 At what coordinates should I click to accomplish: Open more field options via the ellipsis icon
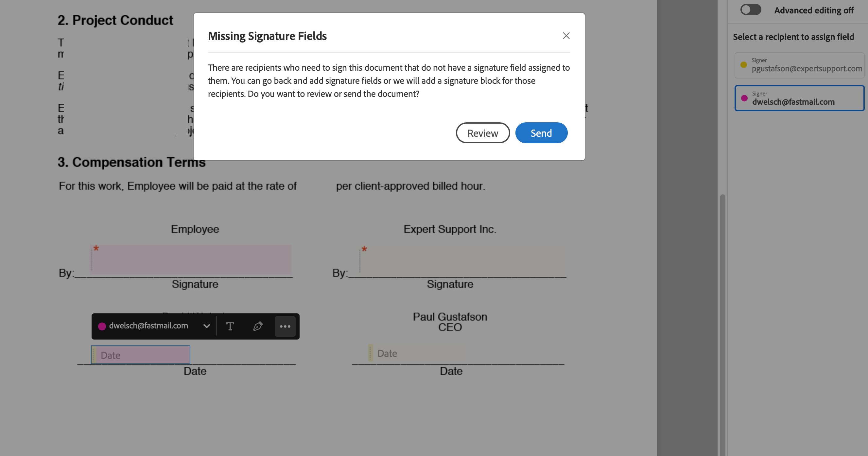(285, 326)
